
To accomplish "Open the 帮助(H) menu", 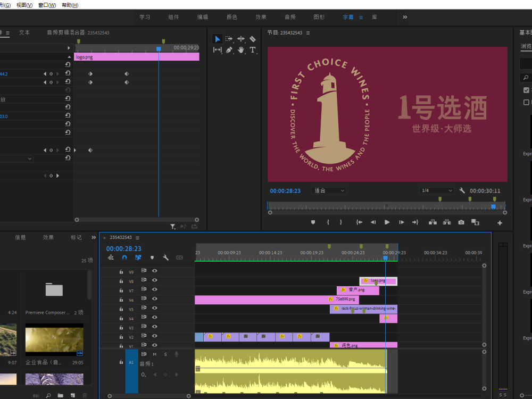I will 70,5.
